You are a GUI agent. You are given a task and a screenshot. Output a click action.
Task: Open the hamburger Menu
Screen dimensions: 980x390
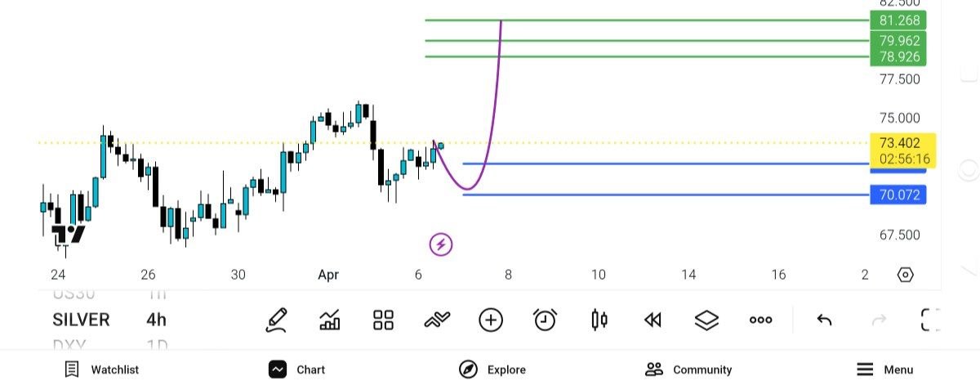pyautogui.click(x=885, y=370)
